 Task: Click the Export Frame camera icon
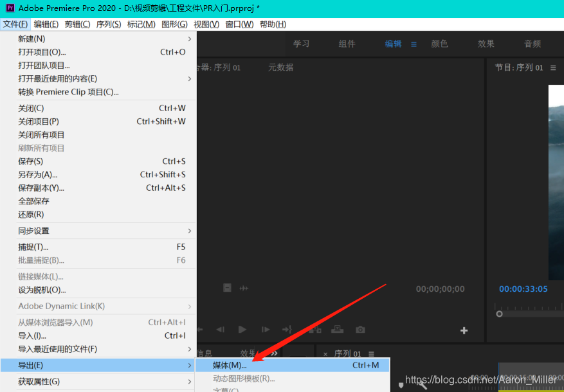tap(360, 330)
